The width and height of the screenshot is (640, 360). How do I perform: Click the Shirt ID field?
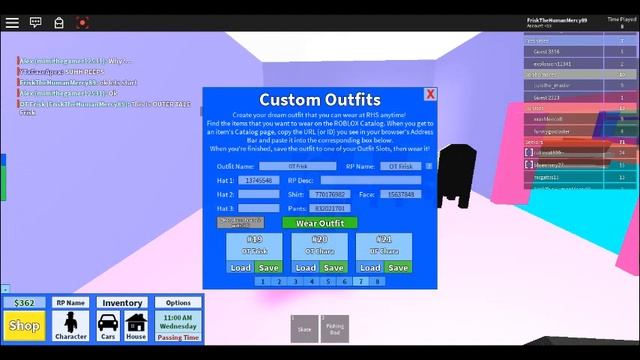[x=330, y=194]
